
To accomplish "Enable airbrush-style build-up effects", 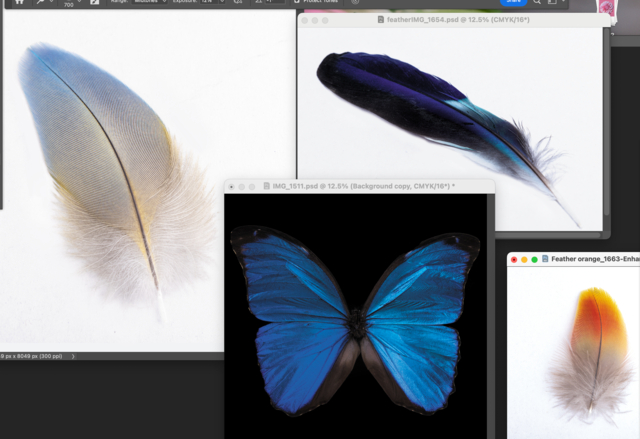I will tap(238, 3).
